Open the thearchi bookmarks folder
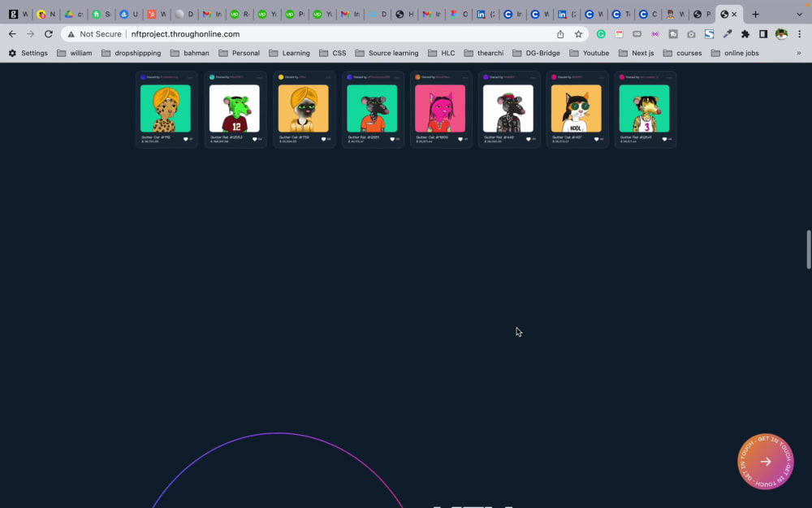Image resolution: width=812 pixels, height=508 pixels. (484, 53)
